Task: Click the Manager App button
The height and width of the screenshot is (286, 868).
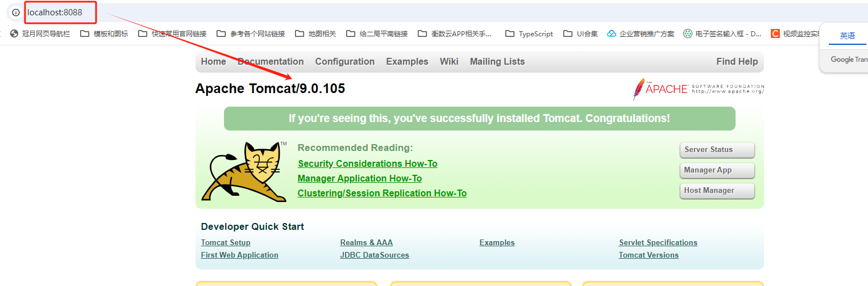Action: click(x=717, y=170)
